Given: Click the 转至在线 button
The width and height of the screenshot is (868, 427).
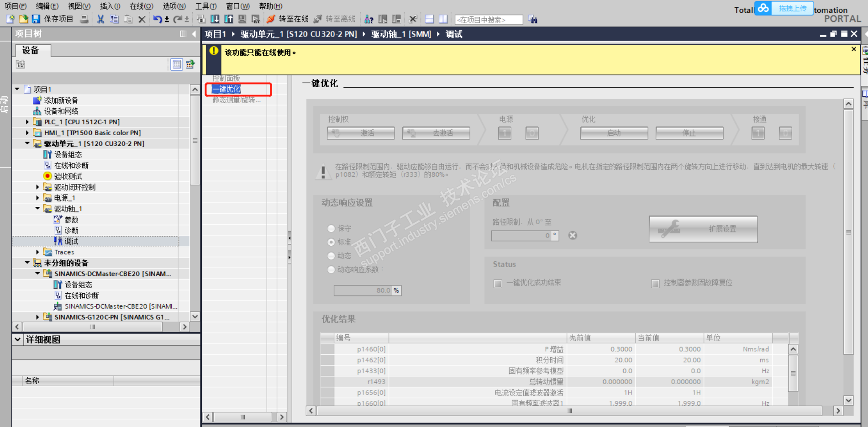Looking at the screenshot, I should [x=288, y=19].
